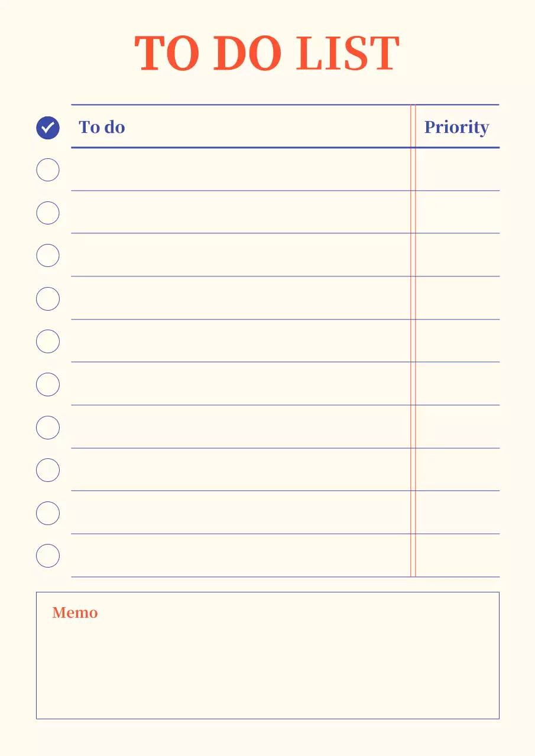Check the ninth empty circle checkbox

48,513
